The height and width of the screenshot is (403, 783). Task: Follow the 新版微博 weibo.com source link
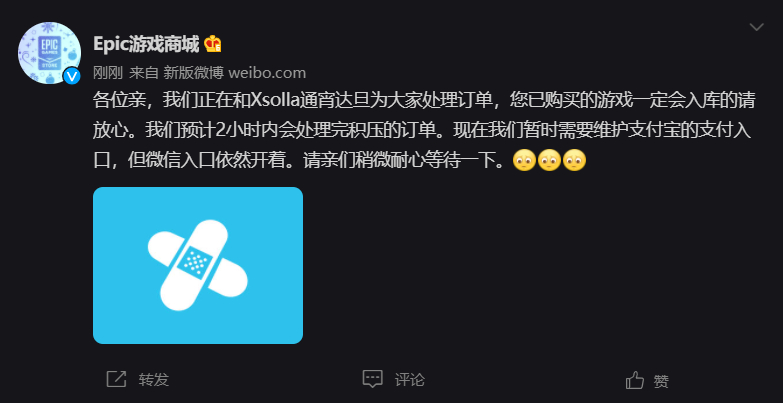click(235, 73)
